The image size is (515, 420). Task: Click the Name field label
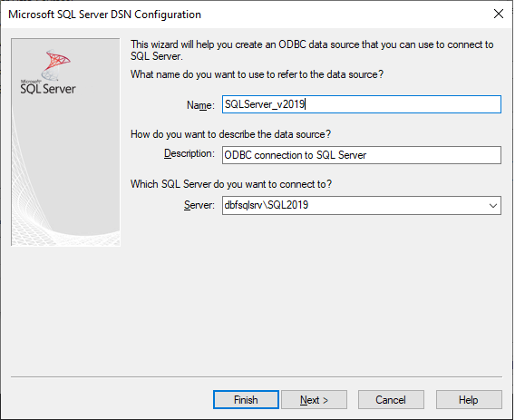tap(200, 105)
